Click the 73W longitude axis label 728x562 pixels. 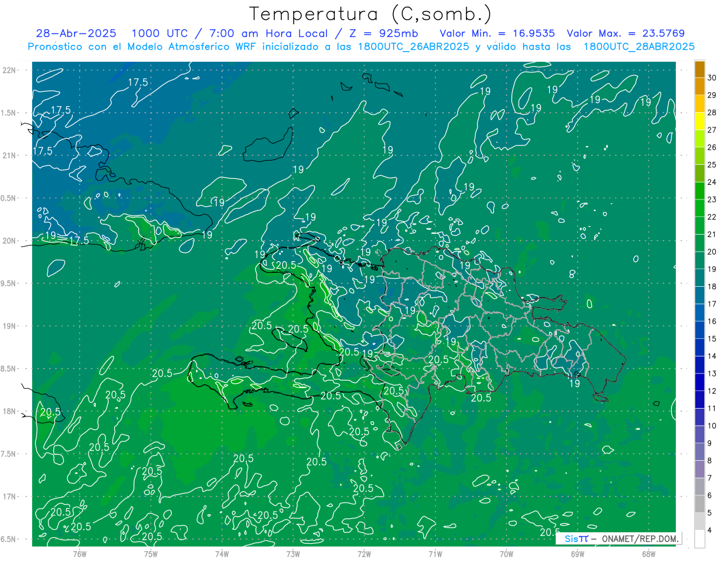293,554
